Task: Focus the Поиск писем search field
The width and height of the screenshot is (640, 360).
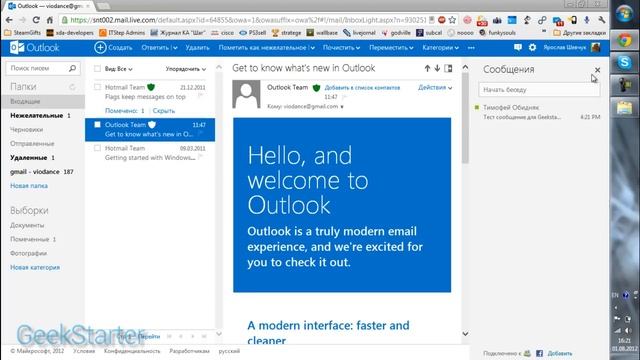Action: (x=37, y=68)
